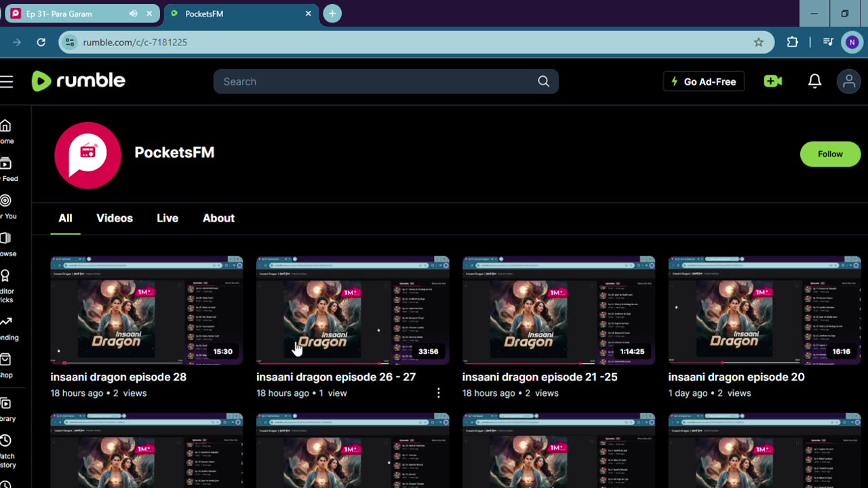
Task: Click the 15:30 duration badge
Action: coord(222,351)
